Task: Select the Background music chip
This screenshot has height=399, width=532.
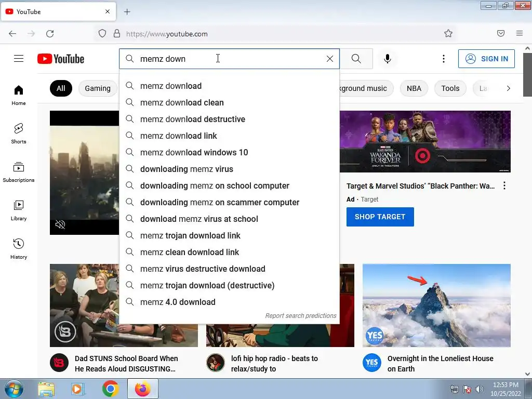Action: [366, 88]
